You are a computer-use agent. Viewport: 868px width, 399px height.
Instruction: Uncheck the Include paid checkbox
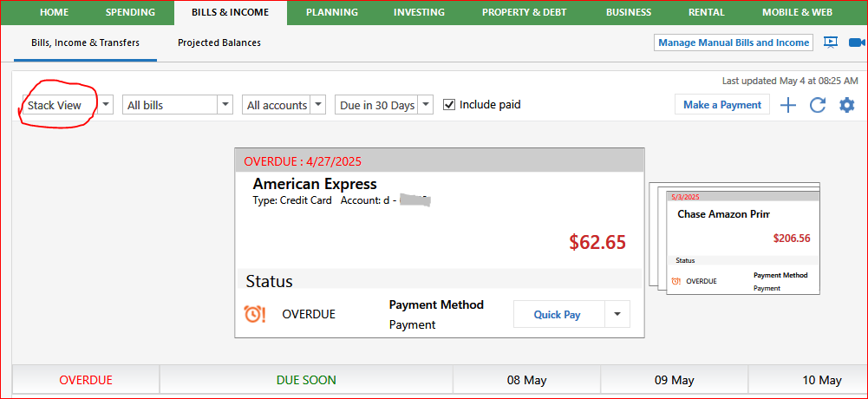pos(449,105)
